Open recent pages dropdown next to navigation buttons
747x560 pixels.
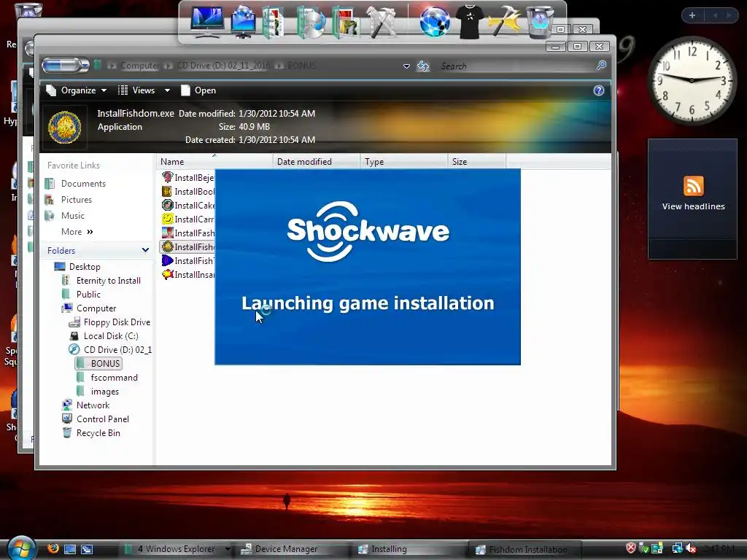click(x=85, y=65)
